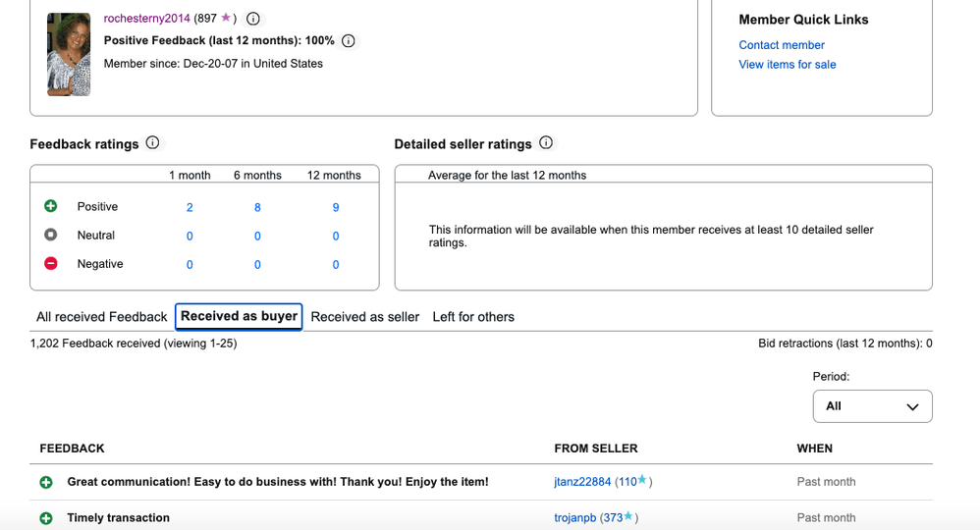The height and width of the screenshot is (530, 980).
Task: Click the 6 months column header in ratings table
Action: pyautogui.click(x=257, y=176)
